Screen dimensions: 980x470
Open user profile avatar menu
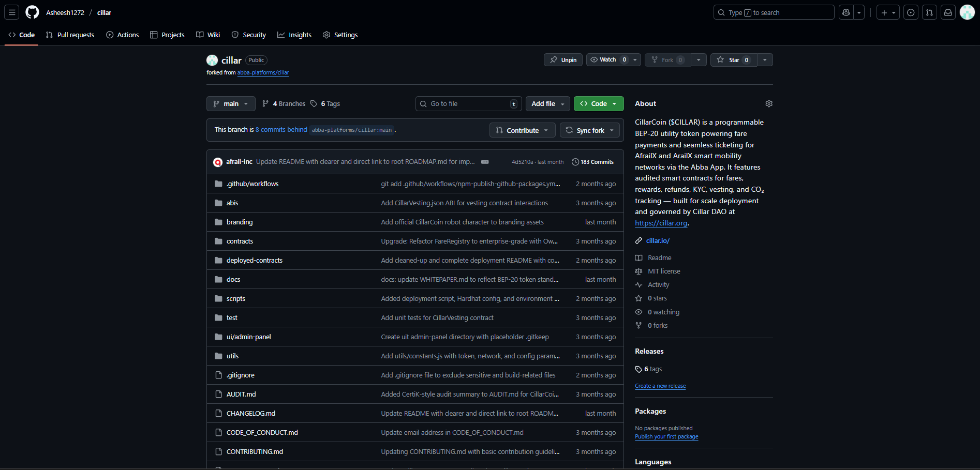[x=967, y=12]
